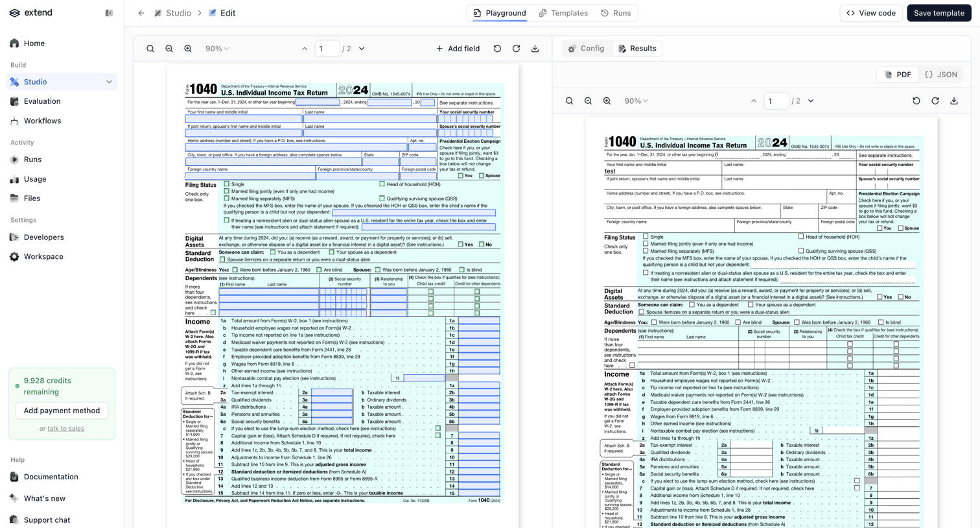This screenshot has height=528, width=980.
Task: Open Documentation in Help section
Action: pos(62,477)
